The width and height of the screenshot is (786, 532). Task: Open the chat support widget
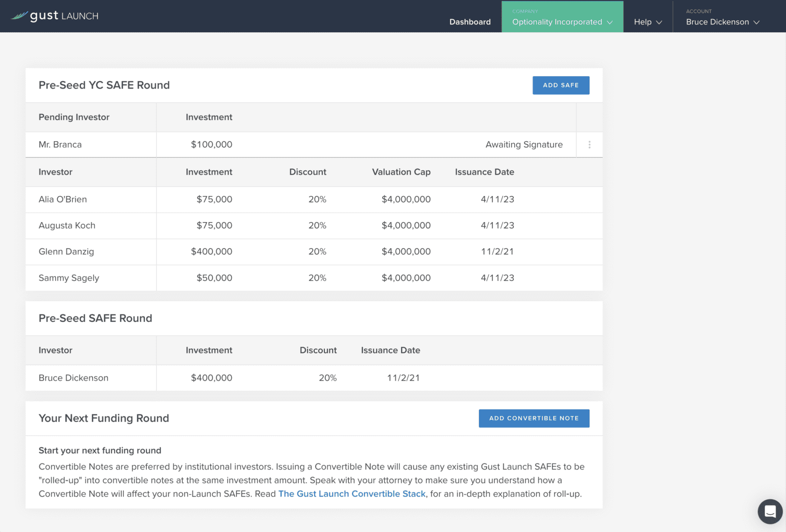770,512
